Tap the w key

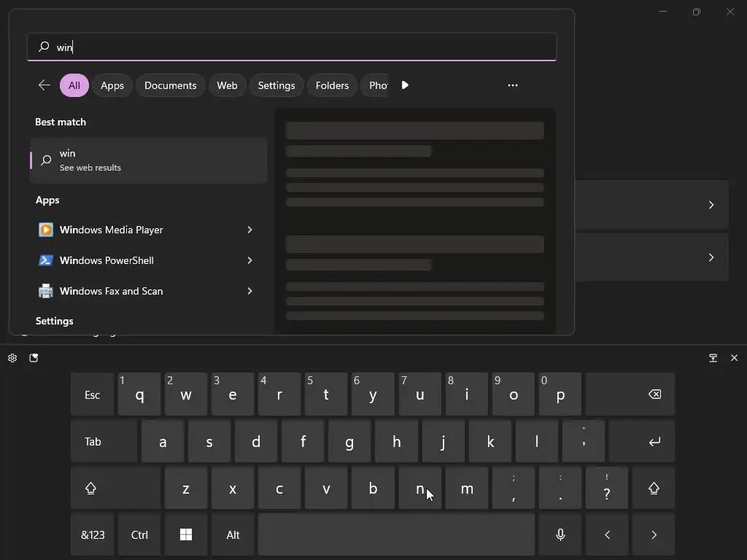coord(186,394)
